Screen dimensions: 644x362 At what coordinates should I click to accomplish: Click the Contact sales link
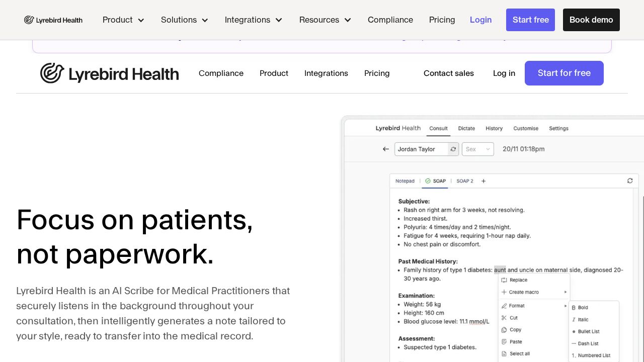coord(449,73)
